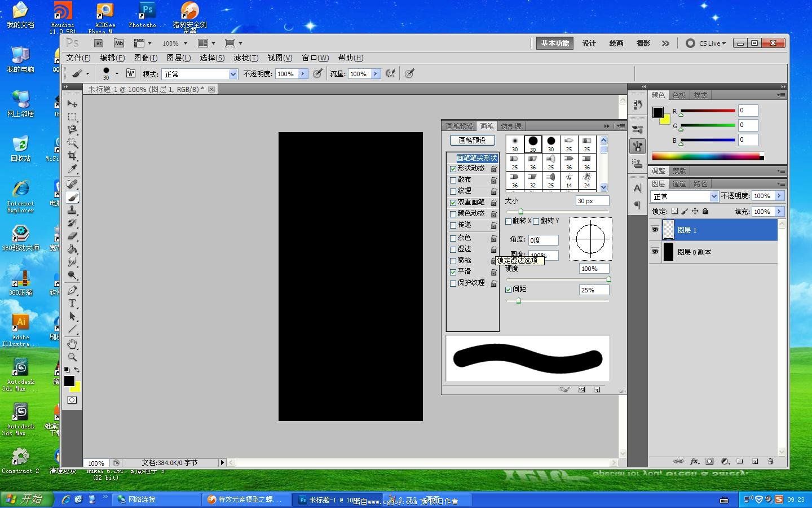Uncheck the Smoothing checkbox
Viewport: 812px width, 508px height.
(x=453, y=272)
